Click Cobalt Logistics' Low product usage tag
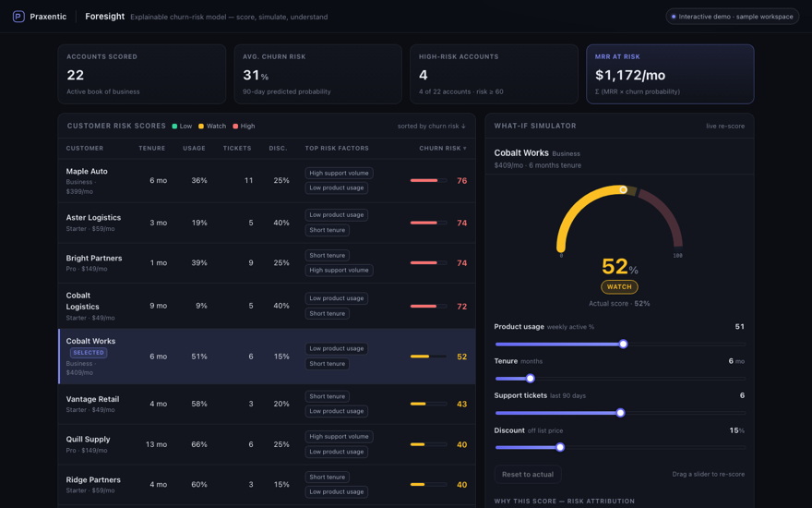Screen dimensions: 812x508 tap(336, 298)
